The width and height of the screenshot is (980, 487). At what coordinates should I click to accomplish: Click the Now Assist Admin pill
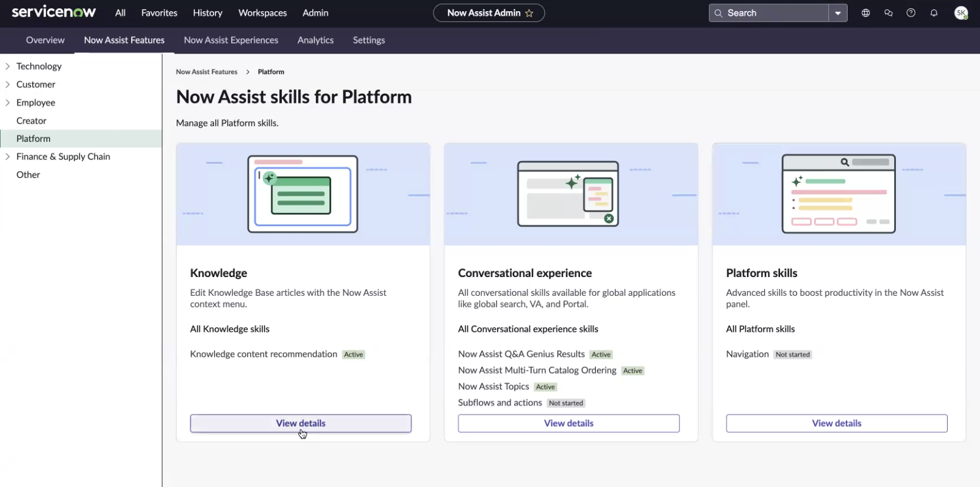point(489,13)
